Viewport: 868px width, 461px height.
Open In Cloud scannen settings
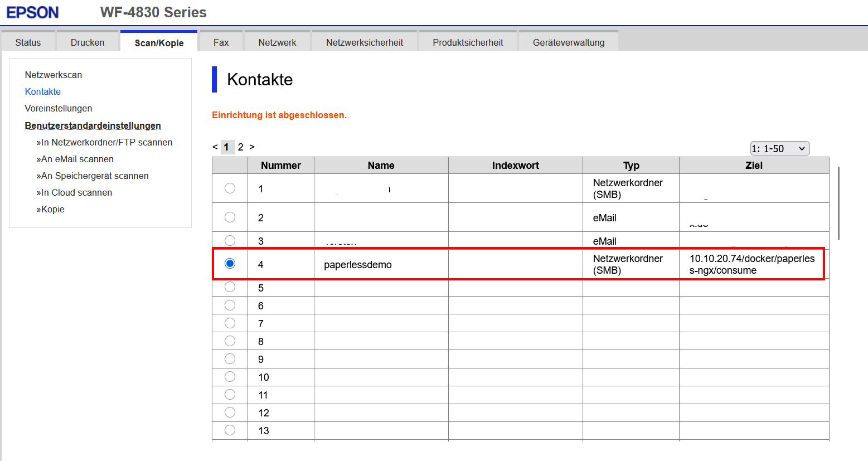tap(74, 192)
